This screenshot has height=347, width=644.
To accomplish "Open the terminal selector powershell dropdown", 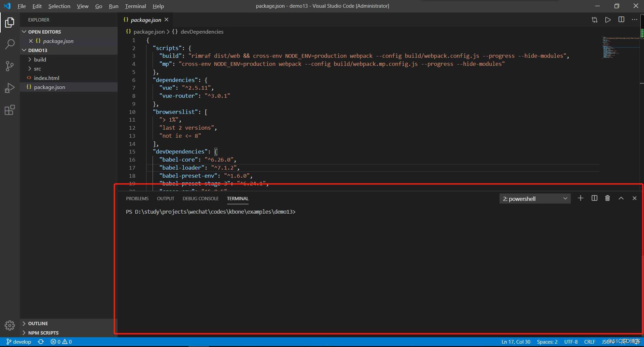I will [x=535, y=199].
